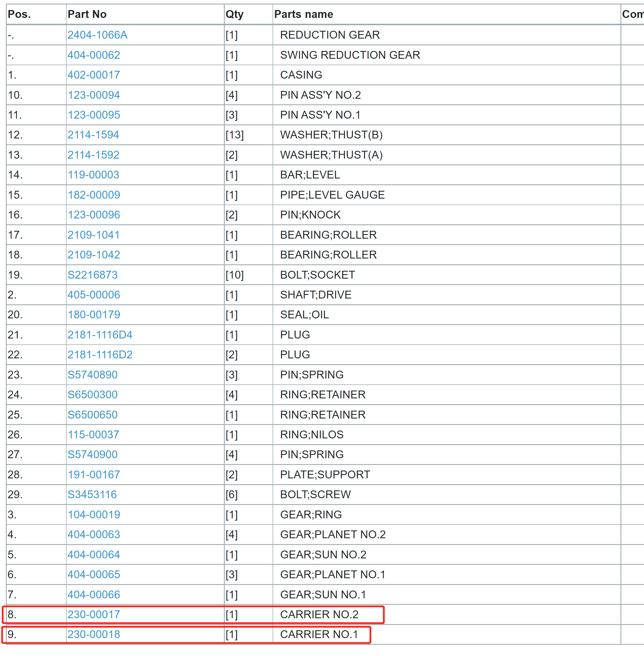Select quantity [10] for bolt socket
Viewport: 644px width, 656px height.
click(234, 275)
